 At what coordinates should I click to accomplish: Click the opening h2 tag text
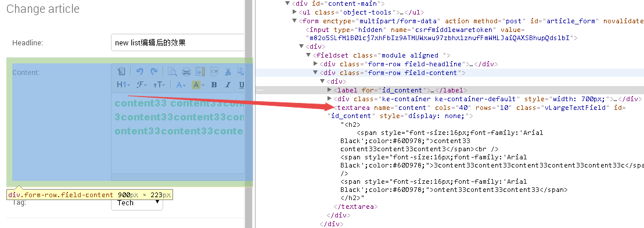coord(352,124)
